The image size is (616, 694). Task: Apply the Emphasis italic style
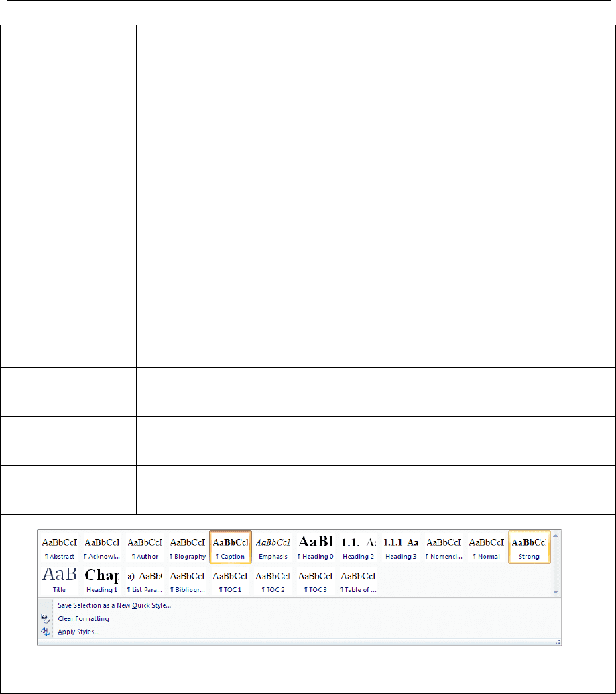pyautogui.click(x=273, y=547)
